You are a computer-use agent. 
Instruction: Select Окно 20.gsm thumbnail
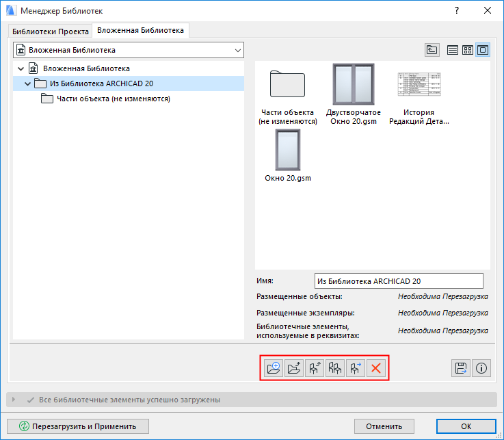point(288,155)
